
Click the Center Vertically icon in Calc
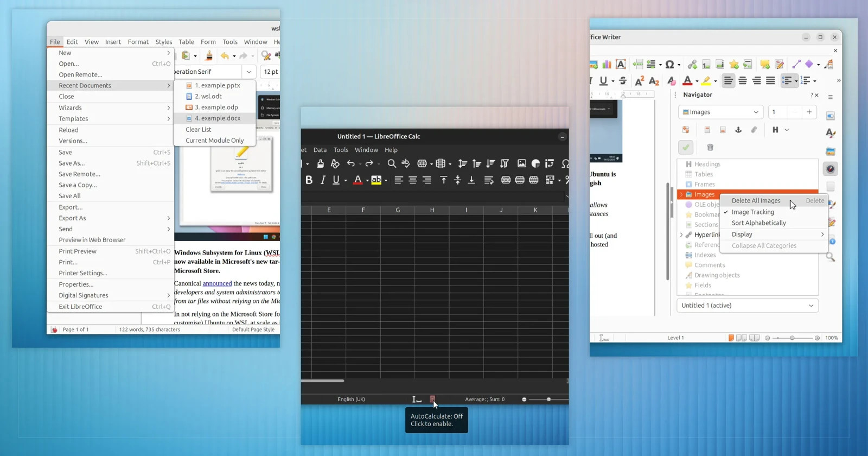(x=458, y=180)
